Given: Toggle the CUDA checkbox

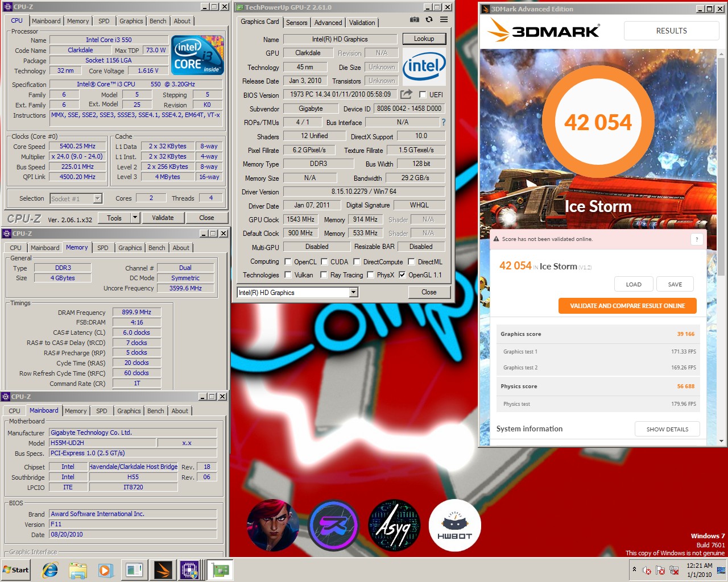Looking at the screenshot, I should click(x=324, y=262).
